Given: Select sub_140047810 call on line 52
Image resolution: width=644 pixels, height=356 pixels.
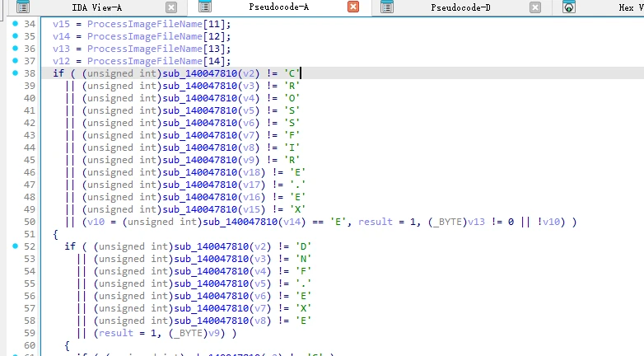Looking at the screenshot, I should [x=212, y=246].
